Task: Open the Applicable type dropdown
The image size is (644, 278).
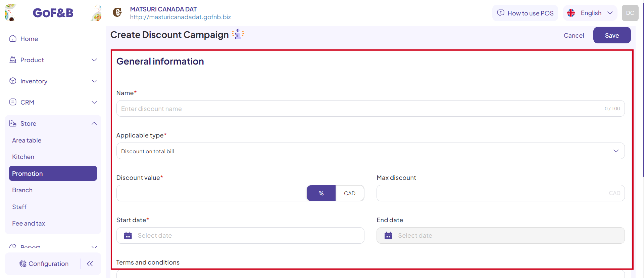Action: pyautogui.click(x=370, y=151)
